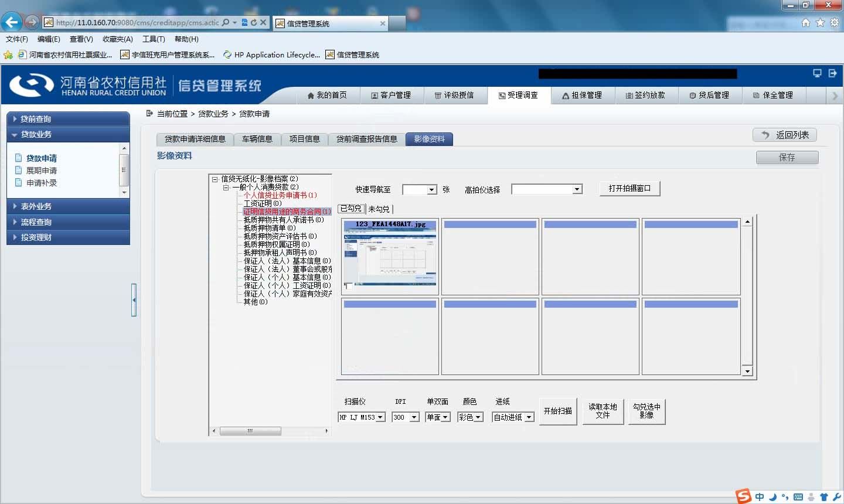Click the document icon beside 申请补录
The height and width of the screenshot is (504, 844).
coord(19,182)
